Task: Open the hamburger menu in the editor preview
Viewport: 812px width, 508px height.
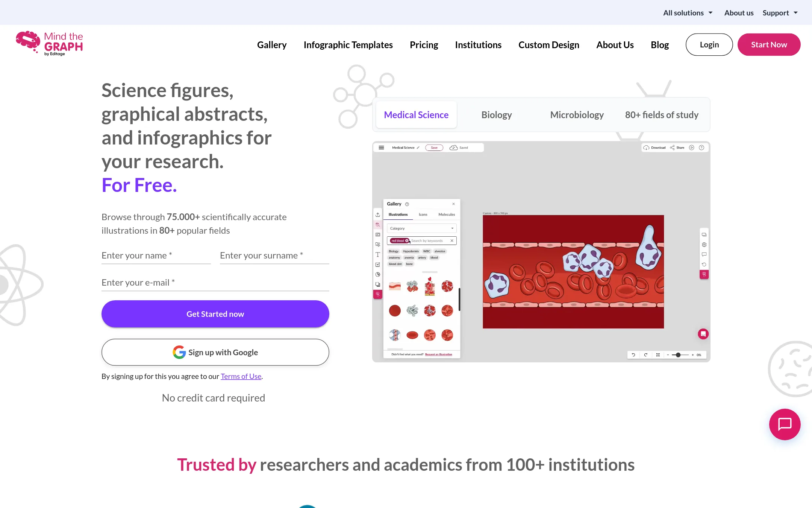Action: [381, 148]
